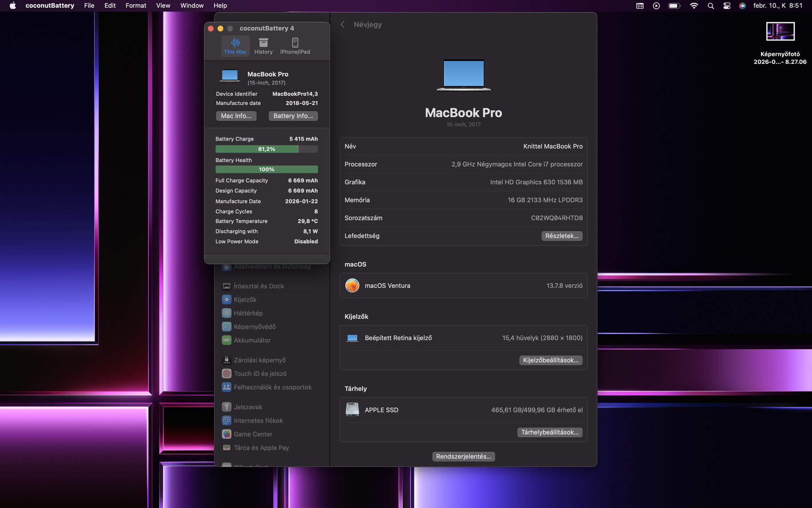Open Game Center in the settings sidebar
The width and height of the screenshot is (812, 508).
point(247,434)
